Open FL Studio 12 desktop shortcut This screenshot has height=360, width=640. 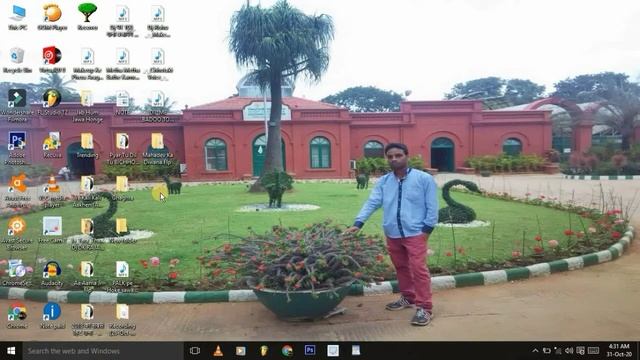click(x=52, y=102)
